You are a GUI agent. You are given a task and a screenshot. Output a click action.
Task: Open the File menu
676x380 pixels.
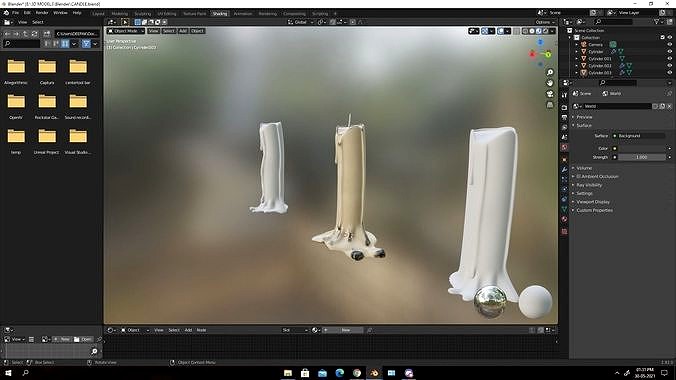(x=16, y=13)
